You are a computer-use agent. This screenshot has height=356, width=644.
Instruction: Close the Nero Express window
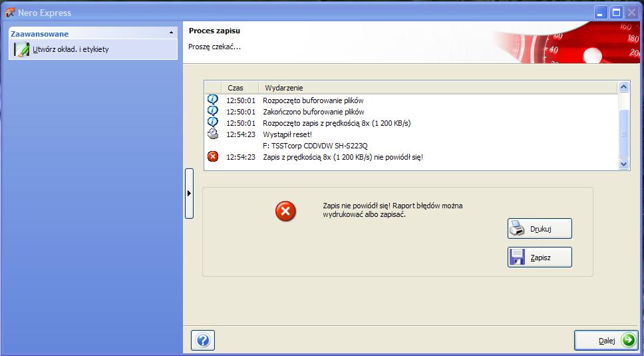coord(631,13)
